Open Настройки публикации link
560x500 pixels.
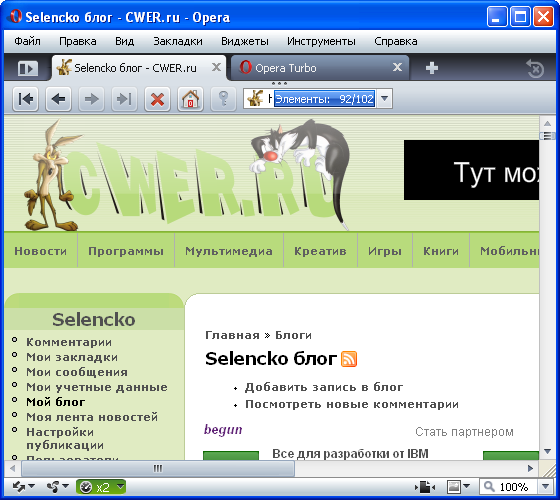click(65, 439)
